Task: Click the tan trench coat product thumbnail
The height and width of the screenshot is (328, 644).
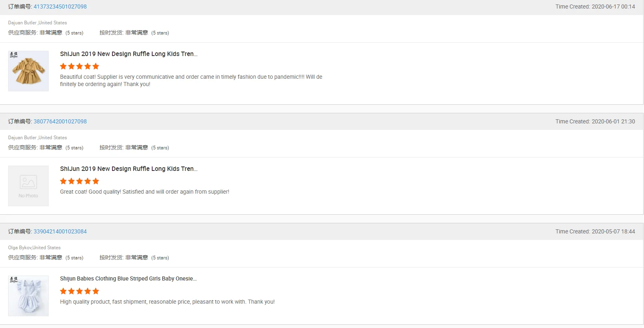Action: pos(28,71)
